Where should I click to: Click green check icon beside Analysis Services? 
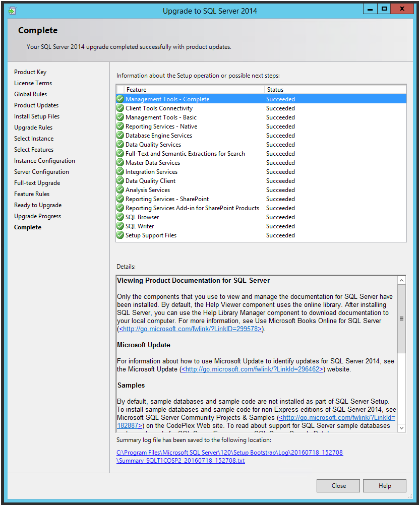(120, 189)
